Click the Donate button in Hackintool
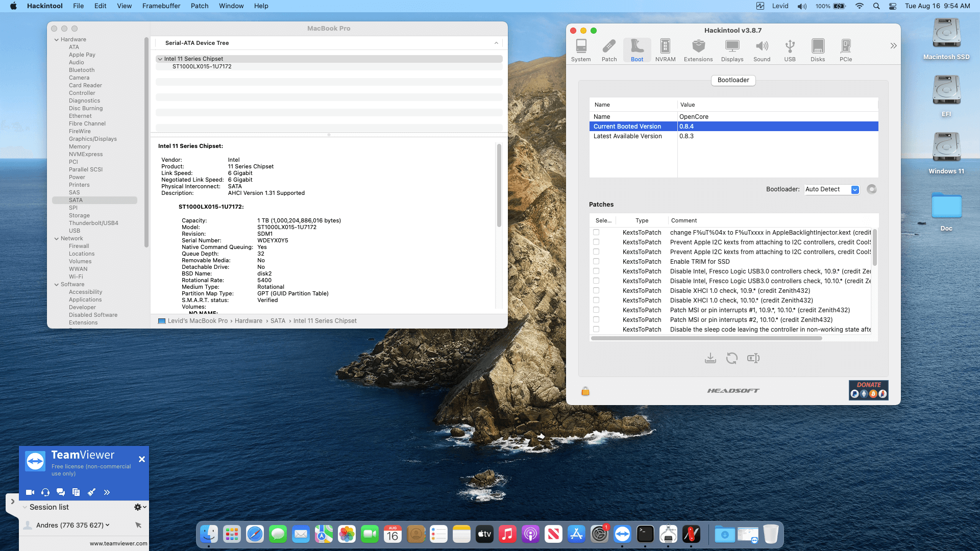Image resolution: width=980 pixels, height=551 pixels. (x=869, y=390)
